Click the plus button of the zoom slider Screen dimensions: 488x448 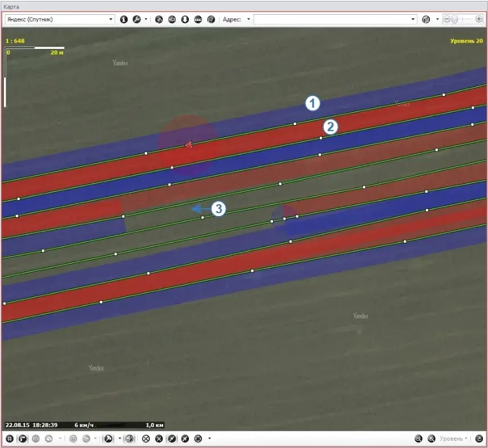coord(479,19)
